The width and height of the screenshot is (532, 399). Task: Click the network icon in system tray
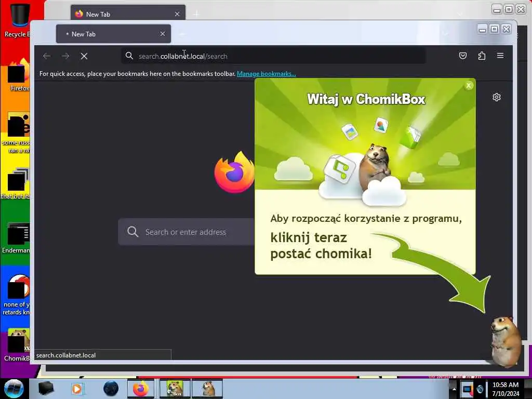[468, 389]
